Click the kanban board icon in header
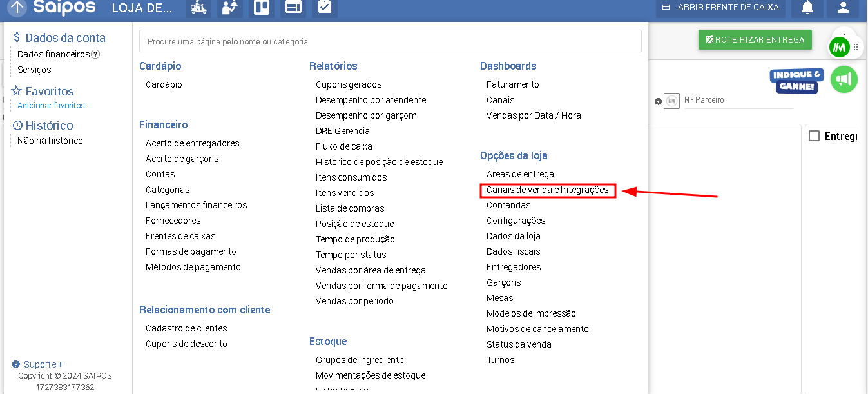 [261, 7]
